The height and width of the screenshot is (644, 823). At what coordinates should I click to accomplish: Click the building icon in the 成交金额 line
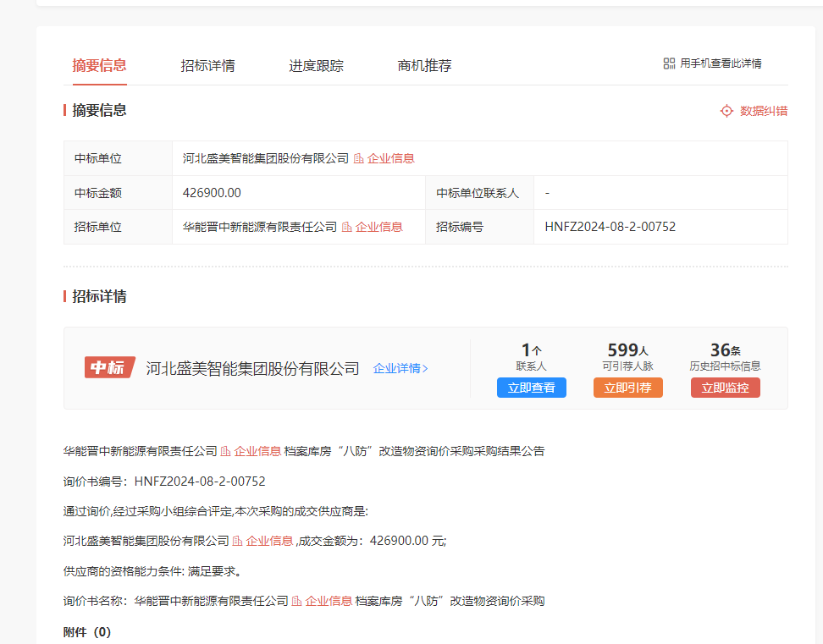click(237, 541)
